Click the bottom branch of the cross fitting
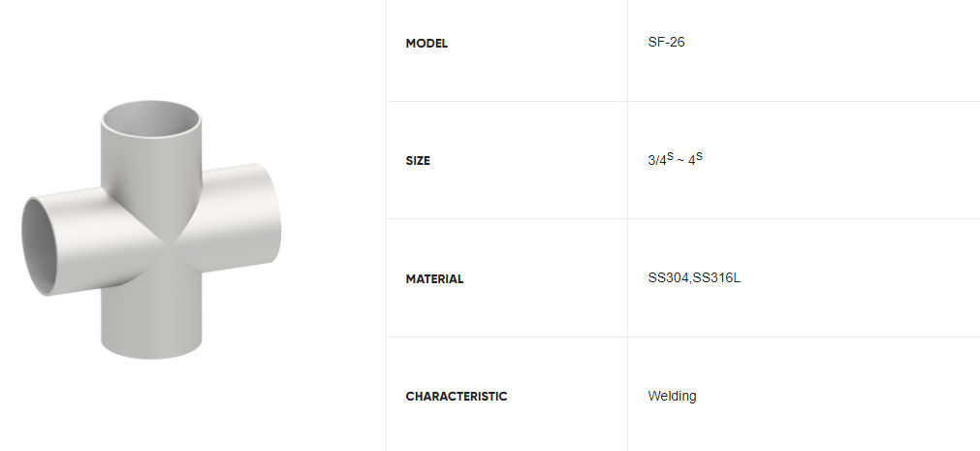 [x=153, y=325]
